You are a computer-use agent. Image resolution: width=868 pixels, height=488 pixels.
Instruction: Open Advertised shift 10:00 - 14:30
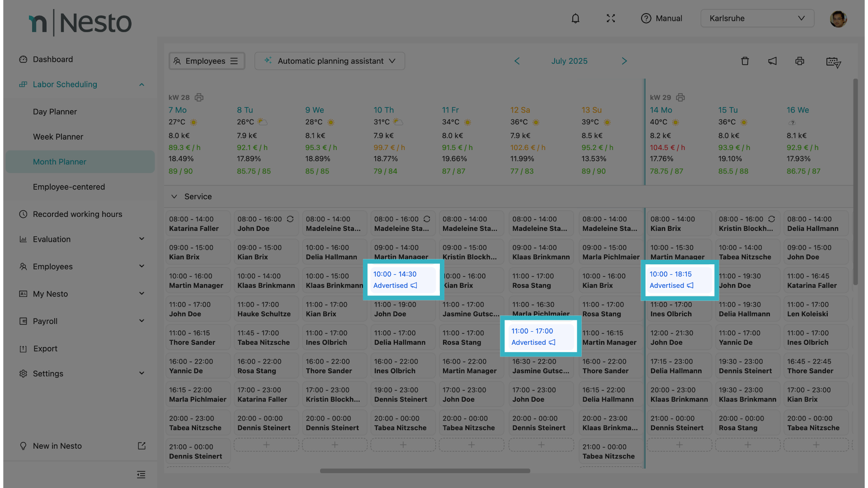click(403, 280)
